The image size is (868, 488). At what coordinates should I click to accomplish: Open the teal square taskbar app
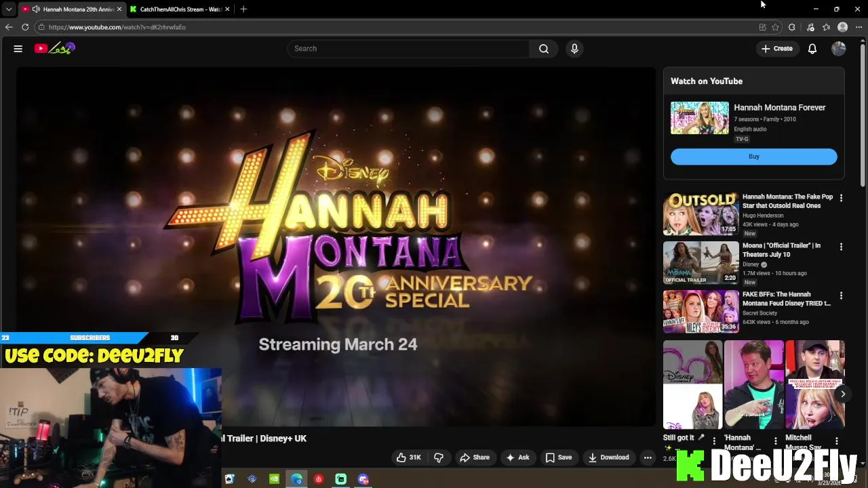pos(341,479)
